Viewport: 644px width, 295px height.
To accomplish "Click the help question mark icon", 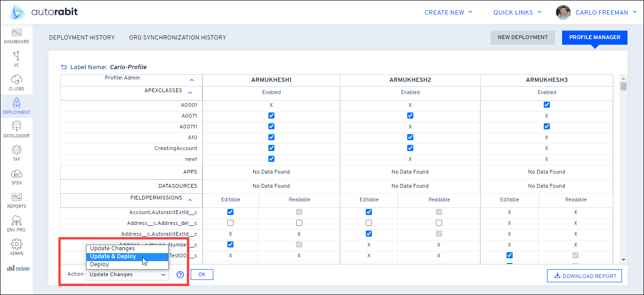I will [180, 275].
